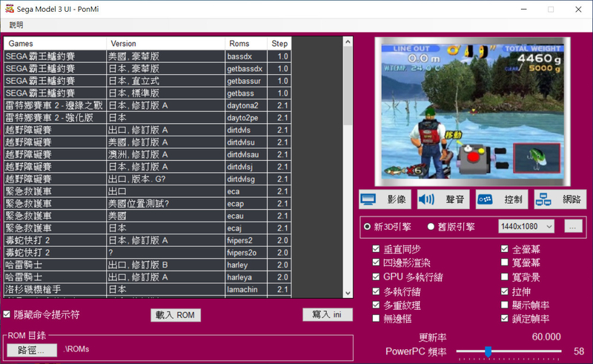Select the lamachin rom row

148,289
